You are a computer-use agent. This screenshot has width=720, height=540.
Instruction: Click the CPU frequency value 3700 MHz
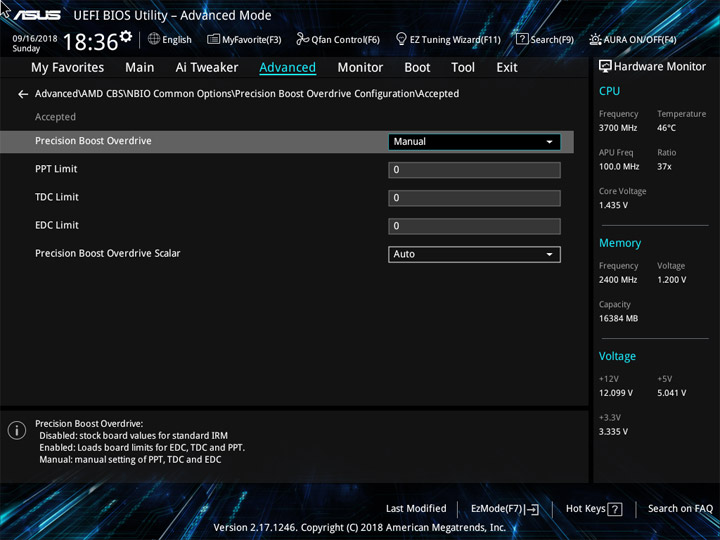point(618,128)
